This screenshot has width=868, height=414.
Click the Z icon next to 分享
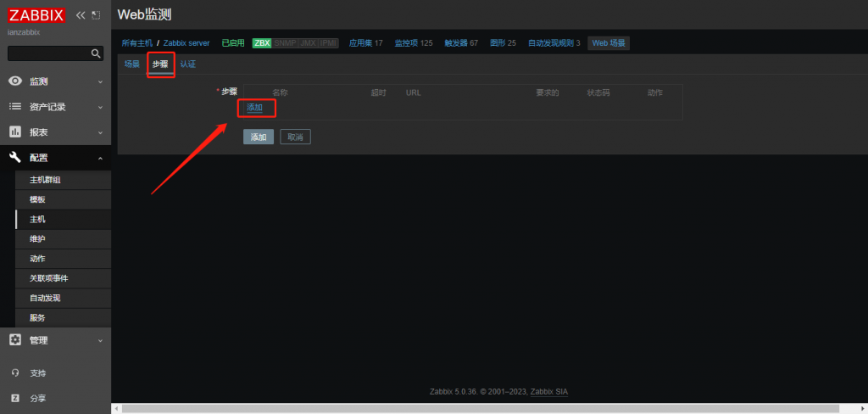coord(15,398)
